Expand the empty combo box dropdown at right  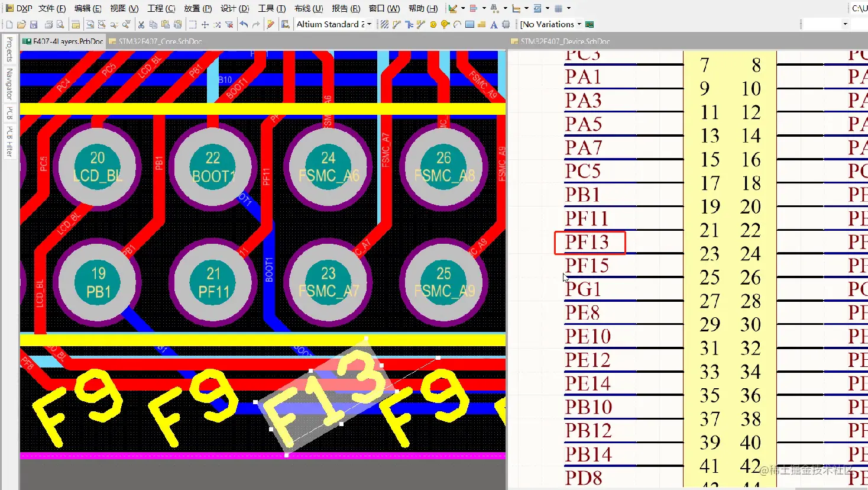click(845, 24)
